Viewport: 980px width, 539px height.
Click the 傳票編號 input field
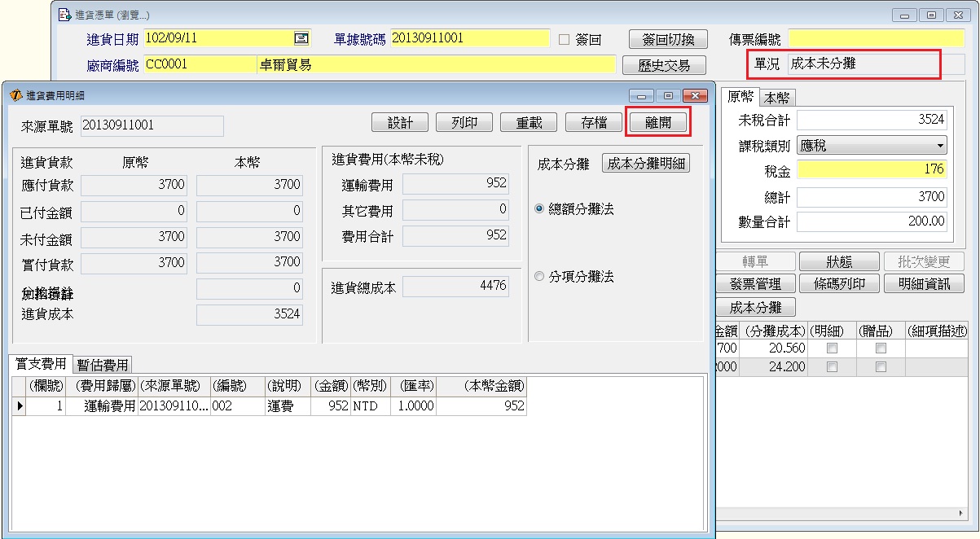[x=875, y=39]
